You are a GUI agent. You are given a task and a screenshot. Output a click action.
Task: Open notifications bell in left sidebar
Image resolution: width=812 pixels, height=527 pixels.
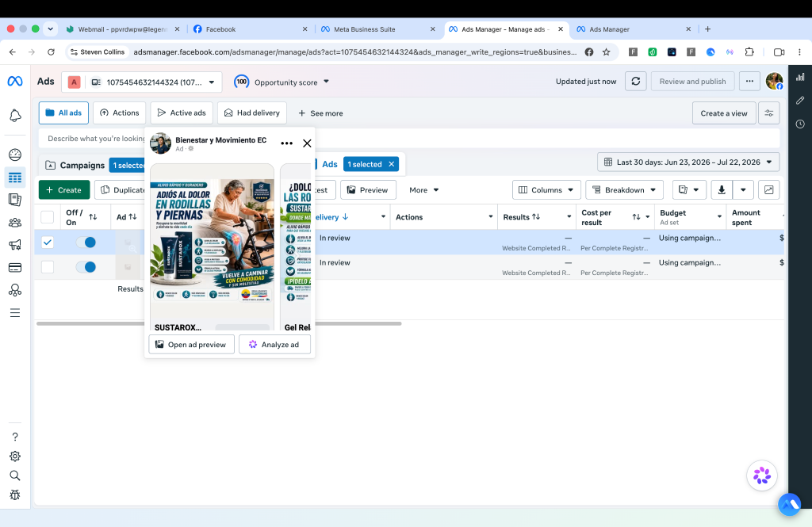[x=15, y=116]
